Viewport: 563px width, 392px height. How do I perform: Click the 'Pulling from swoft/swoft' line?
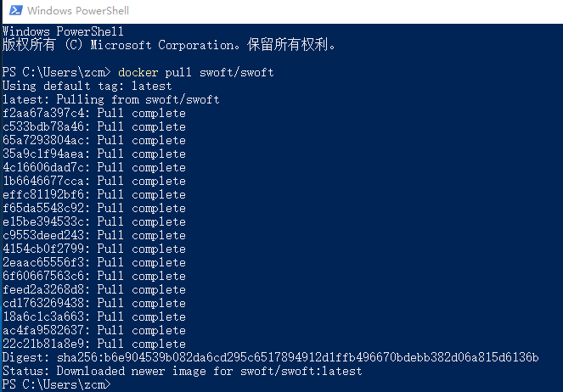[111, 99]
